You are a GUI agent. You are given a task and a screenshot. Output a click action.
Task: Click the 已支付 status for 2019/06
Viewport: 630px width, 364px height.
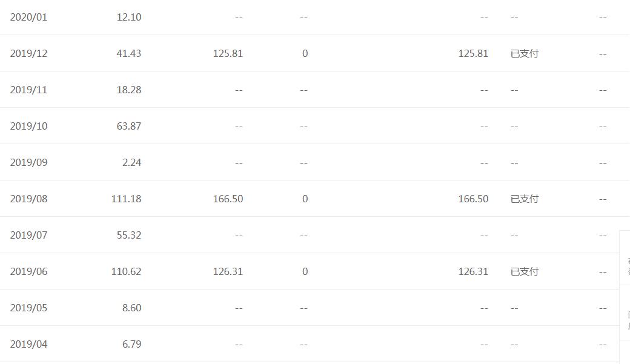pyautogui.click(x=524, y=271)
